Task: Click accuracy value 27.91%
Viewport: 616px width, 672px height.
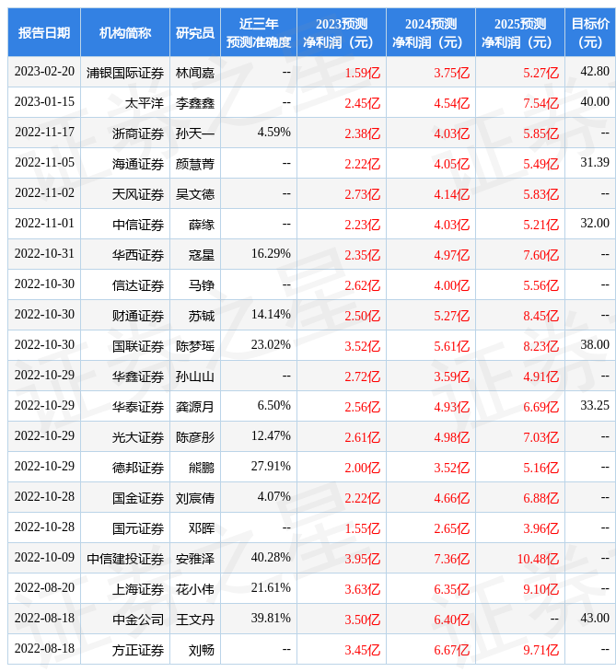Action: [271, 467]
